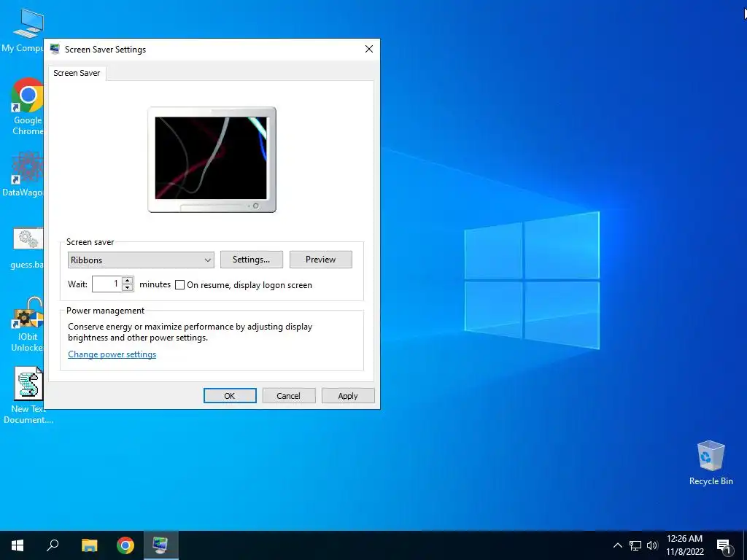This screenshot has width=747, height=560.
Task: Click the Screen Saver Settings title bar icon
Action: pos(55,49)
